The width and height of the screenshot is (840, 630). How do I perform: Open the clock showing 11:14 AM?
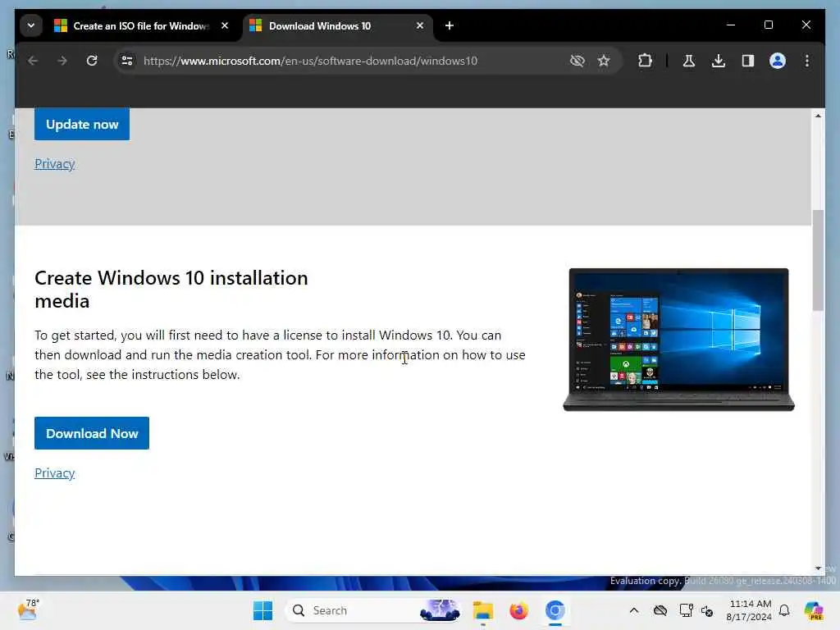click(749, 610)
